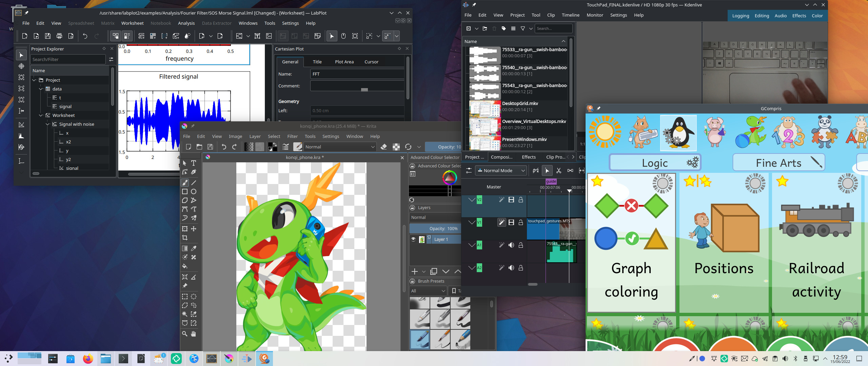This screenshot has width=868, height=366.
Task: Launch the Railroad activity in GCompris
Action: (x=816, y=243)
